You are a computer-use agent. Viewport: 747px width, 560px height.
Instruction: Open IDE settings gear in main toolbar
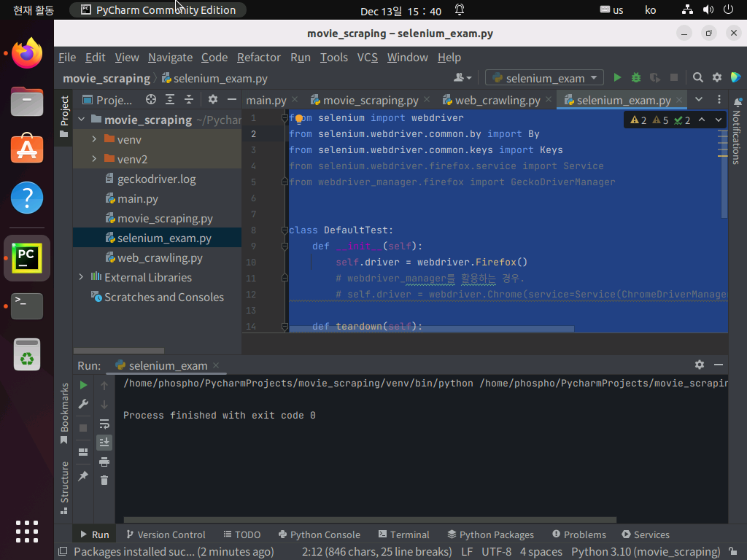717,77
